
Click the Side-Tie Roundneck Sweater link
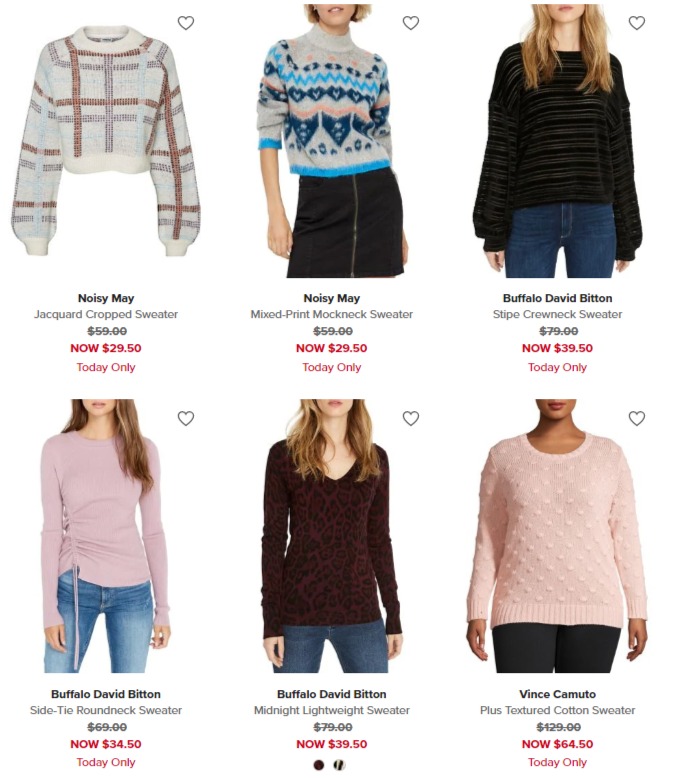coord(106,710)
